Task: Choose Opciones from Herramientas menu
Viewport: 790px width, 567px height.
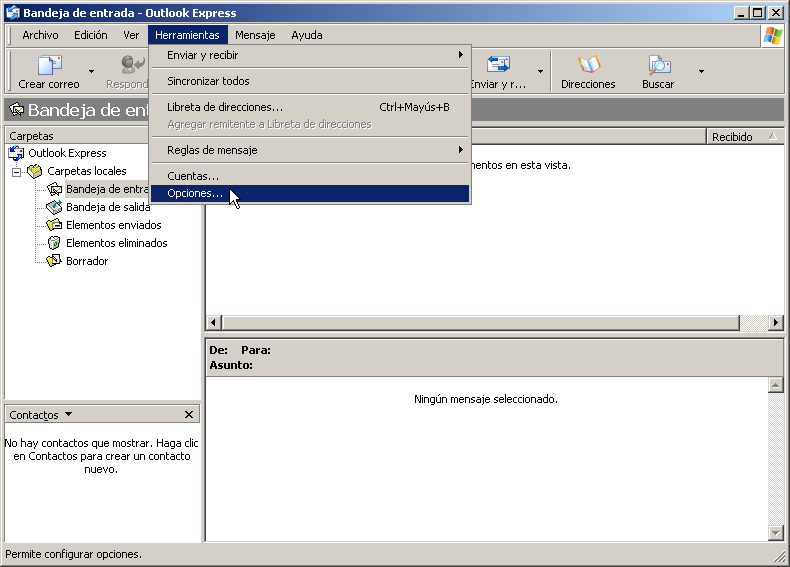Action: tap(310, 194)
